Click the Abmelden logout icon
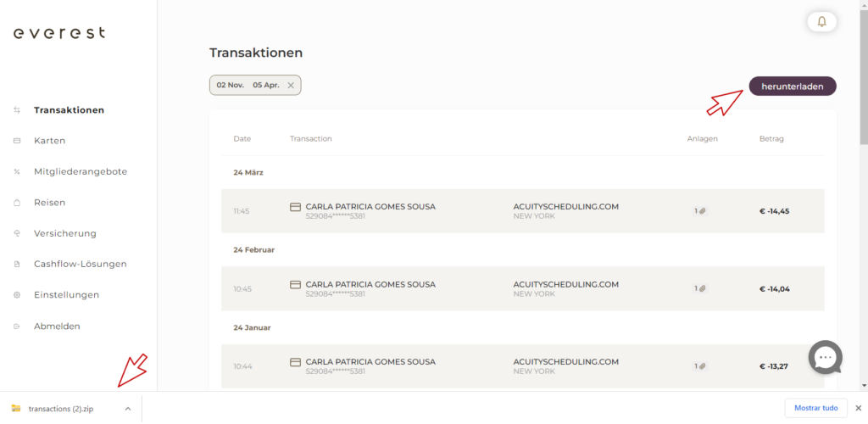 (x=17, y=326)
